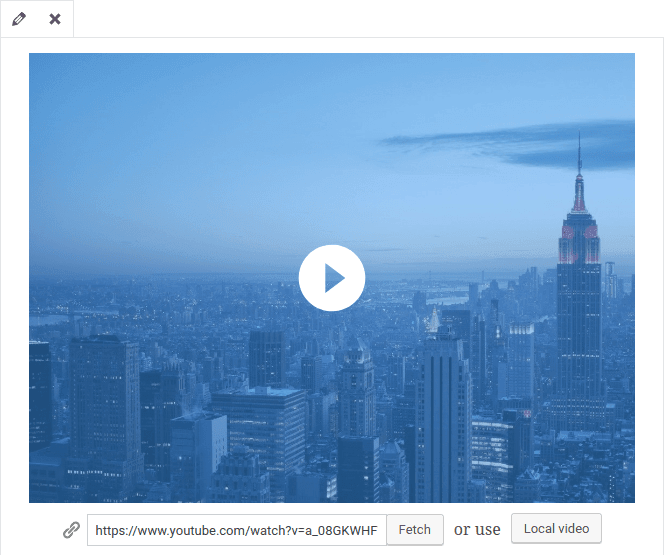The width and height of the screenshot is (667, 555).
Task: Focus the YouTube URL input field
Action: tap(237, 530)
